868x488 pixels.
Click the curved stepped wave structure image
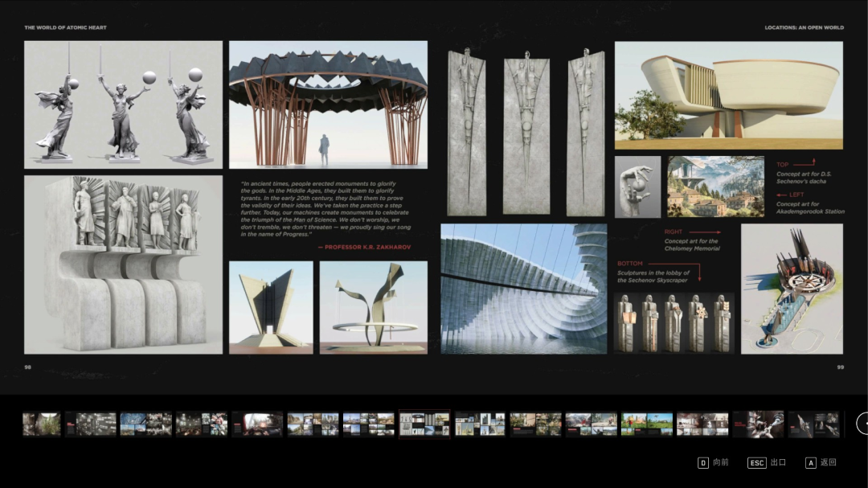(x=524, y=289)
